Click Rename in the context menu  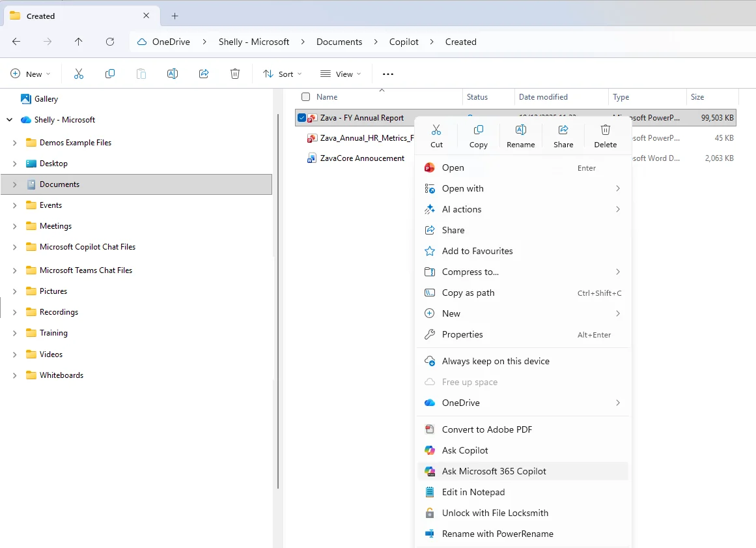(x=521, y=136)
